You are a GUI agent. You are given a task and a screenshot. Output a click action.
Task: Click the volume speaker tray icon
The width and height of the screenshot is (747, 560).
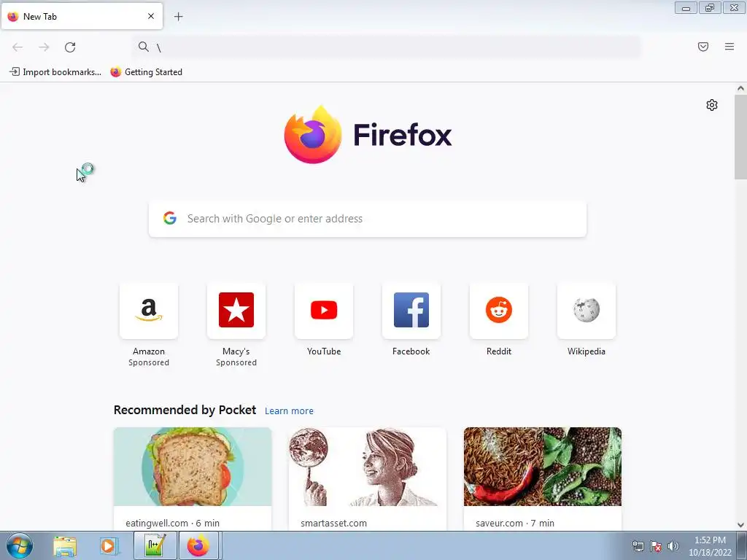tap(673, 546)
